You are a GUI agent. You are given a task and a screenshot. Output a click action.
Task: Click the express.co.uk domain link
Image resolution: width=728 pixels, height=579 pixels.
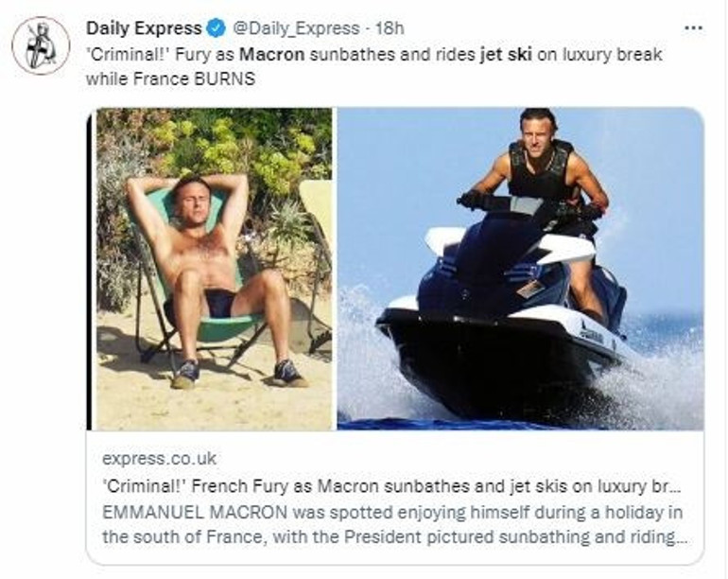click(x=159, y=458)
